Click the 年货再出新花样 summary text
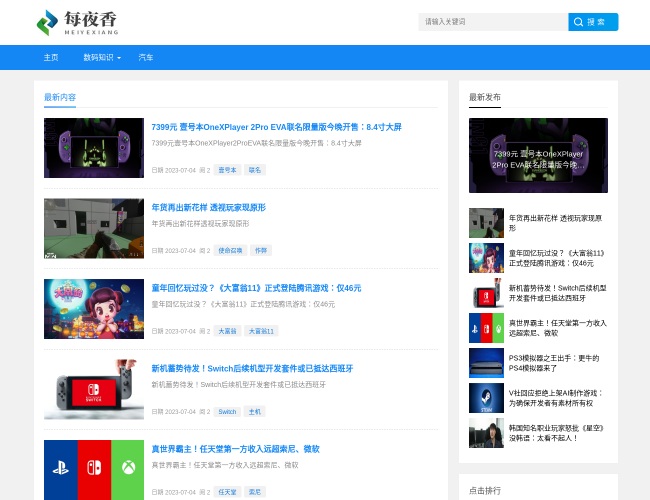Screen dimensions: 650x500 [200, 223]
